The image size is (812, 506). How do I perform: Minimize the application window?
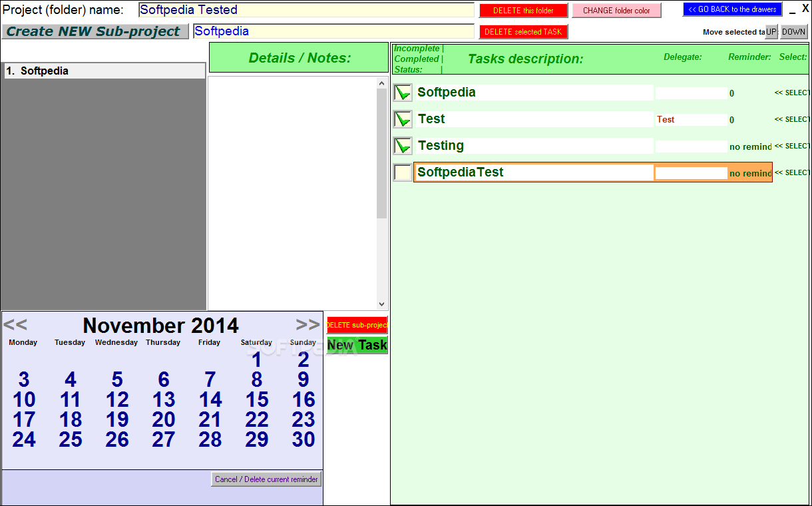coord(793,10)
